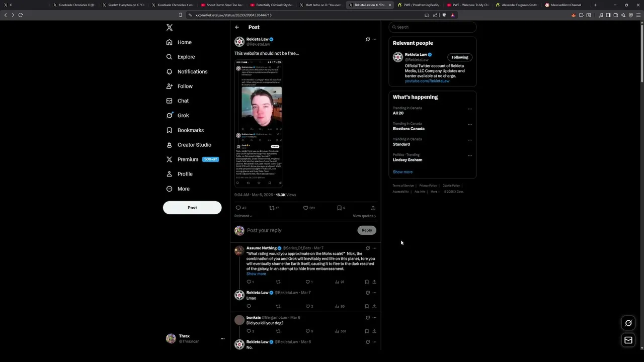644x362 pixels.
Task: Switch to Shout Out to Steel Toe browser tab
Action: pyautogui.click(x=221, y=5)
